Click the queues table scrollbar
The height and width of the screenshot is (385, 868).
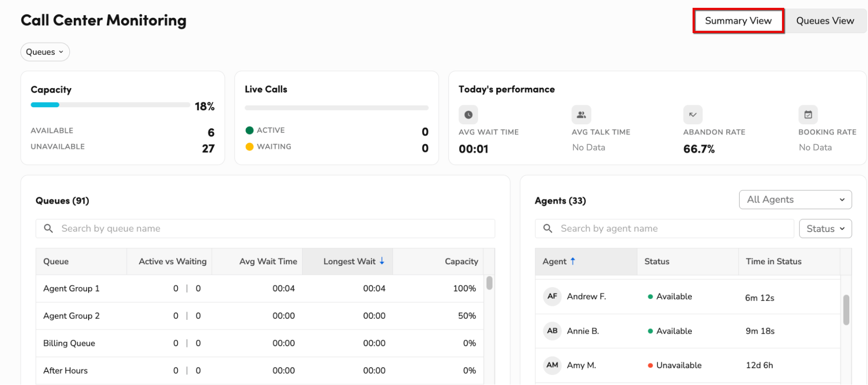click(x=489, y=283)
